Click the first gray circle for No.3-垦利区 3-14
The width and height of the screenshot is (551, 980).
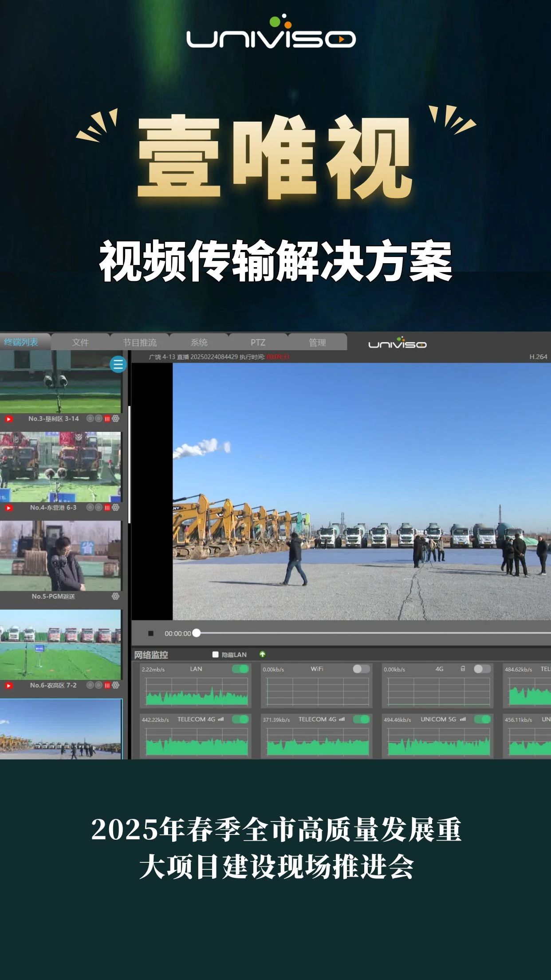click(x=90, y=419)
